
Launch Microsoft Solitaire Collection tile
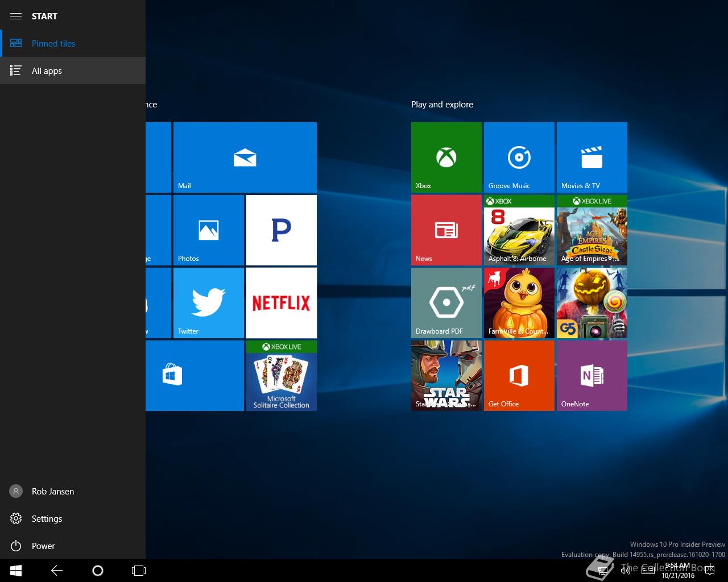tap(282, 376)
